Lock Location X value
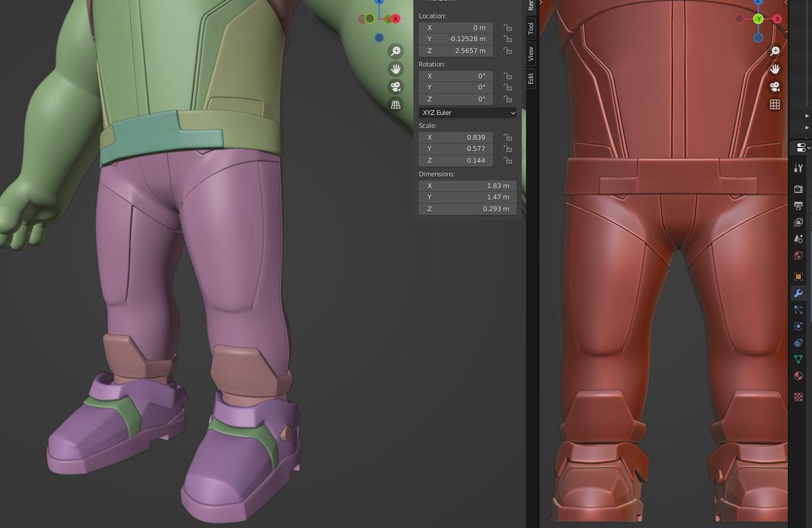The image size is (812, 528). tap(507, 28)
